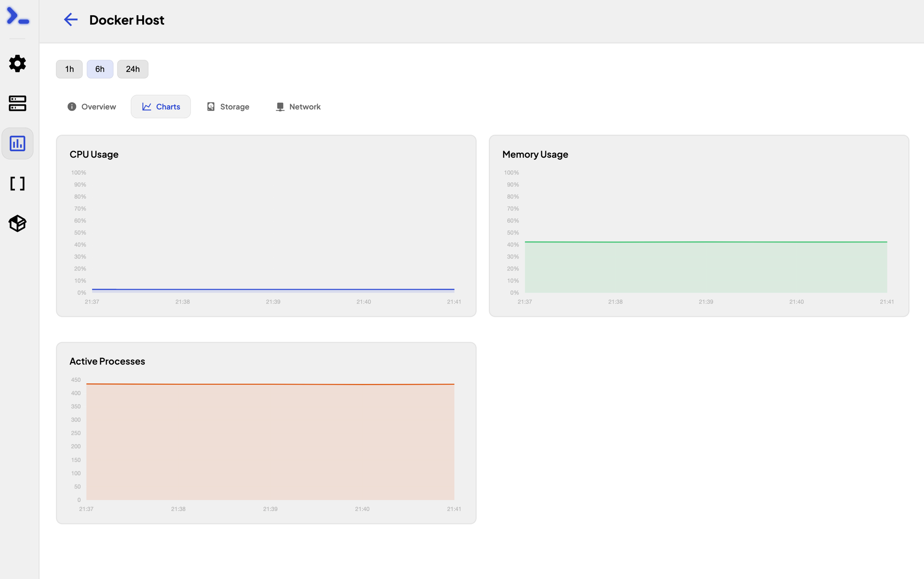Go back using the blue arrow button

point(70,20)
